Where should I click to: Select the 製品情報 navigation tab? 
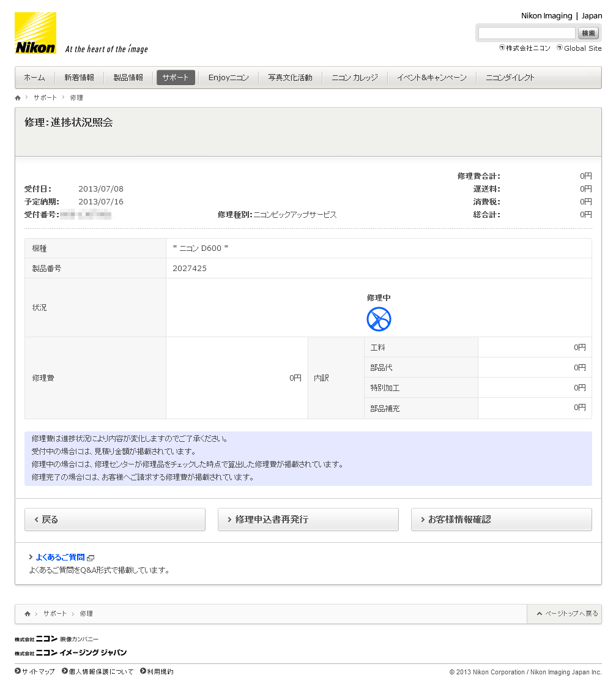coord(128,78)
